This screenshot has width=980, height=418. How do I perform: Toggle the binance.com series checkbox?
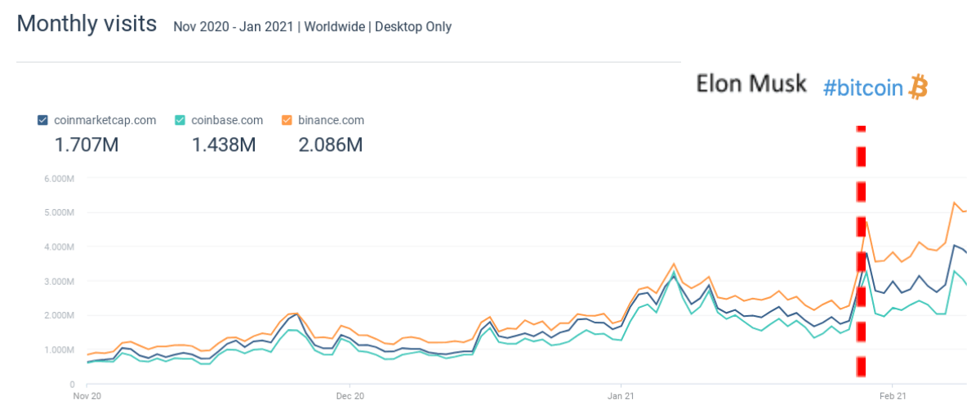[287, 120]
